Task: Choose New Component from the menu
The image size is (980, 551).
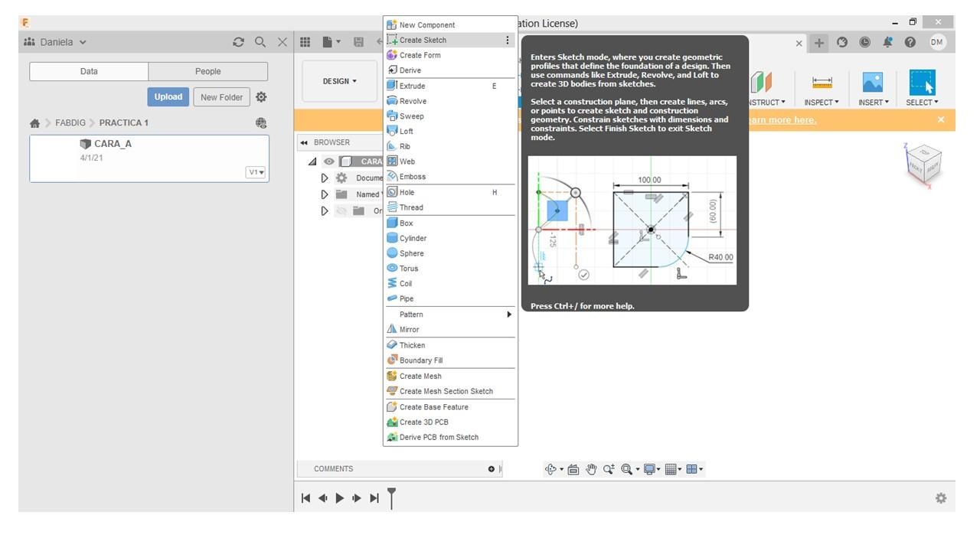Action: coord(450,24)
